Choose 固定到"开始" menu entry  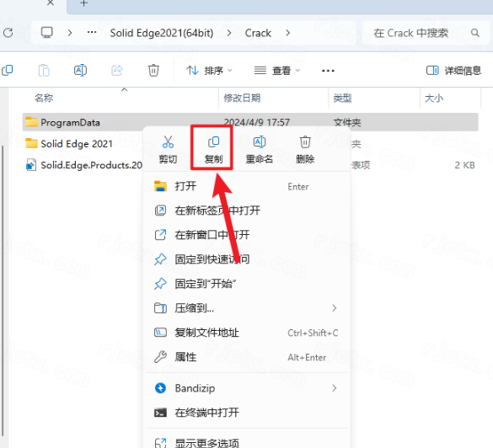point(247,284)
